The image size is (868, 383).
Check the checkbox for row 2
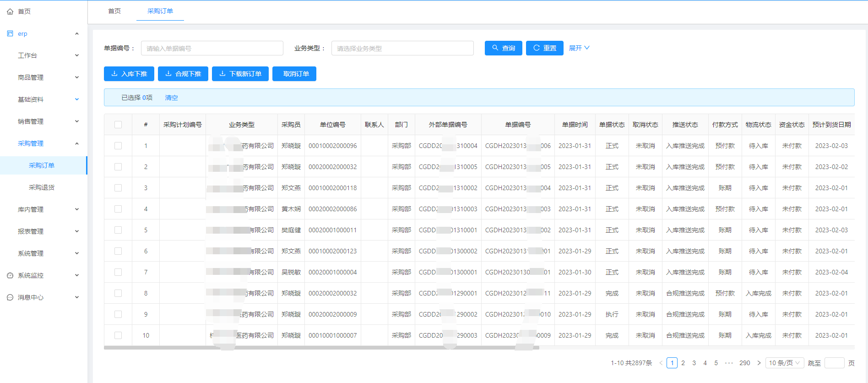(118, 167)
